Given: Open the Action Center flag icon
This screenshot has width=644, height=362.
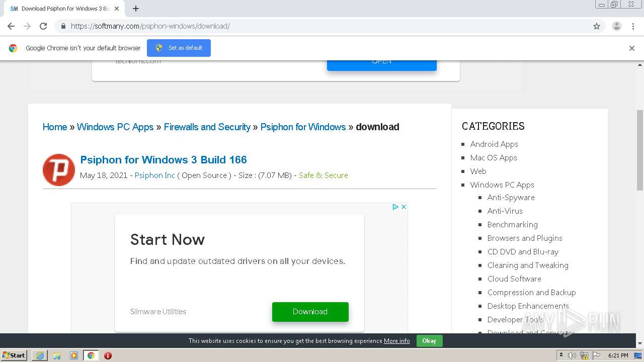Looking at the screenshot, I should pyautogui.click(x=596, y=355).
